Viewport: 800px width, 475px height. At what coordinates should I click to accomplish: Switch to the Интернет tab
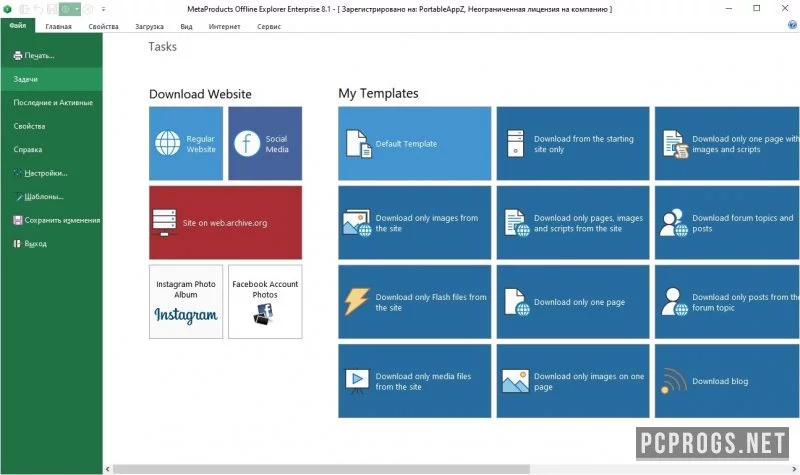click(x=224, y=27)
